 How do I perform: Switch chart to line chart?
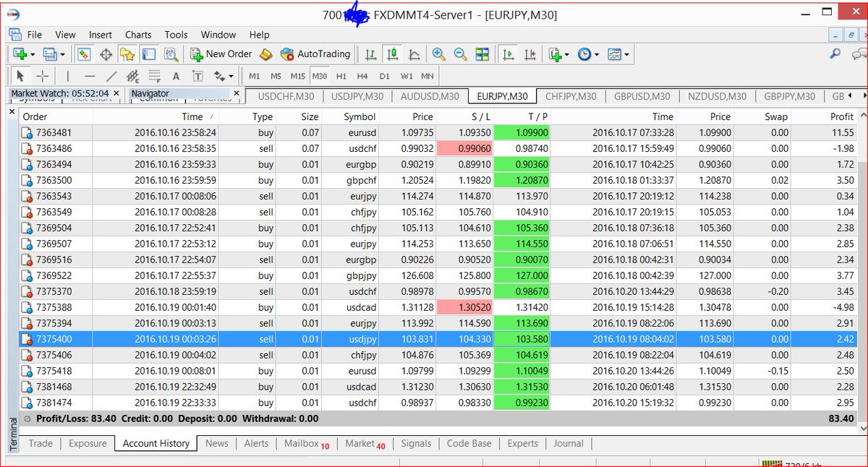(x=414, y=53)
